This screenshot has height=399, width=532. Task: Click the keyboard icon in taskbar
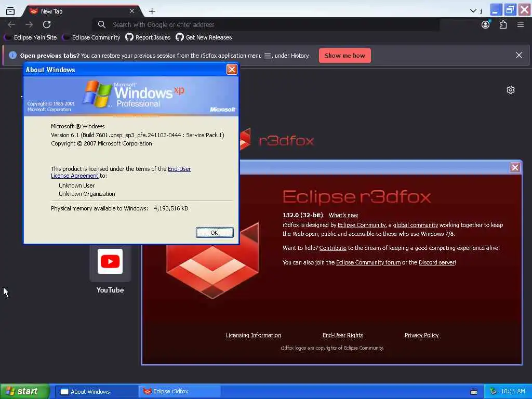[x=474, y=392]
